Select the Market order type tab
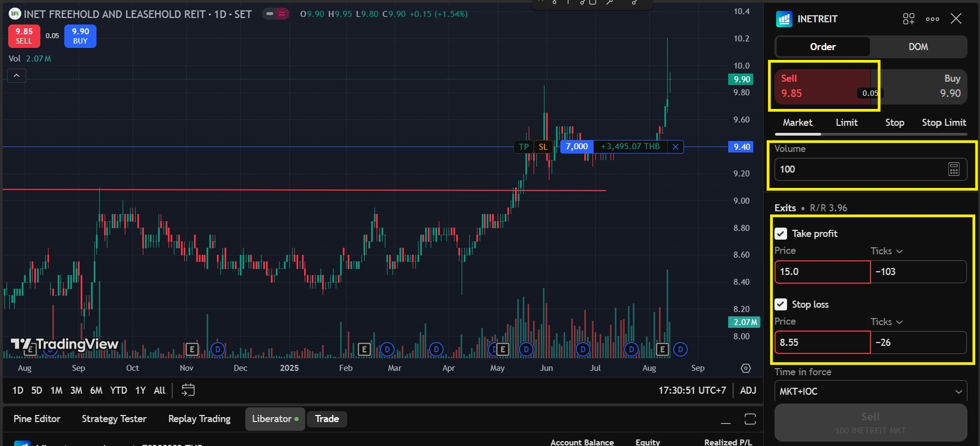 pyautogui.click(x=797, y=123)
